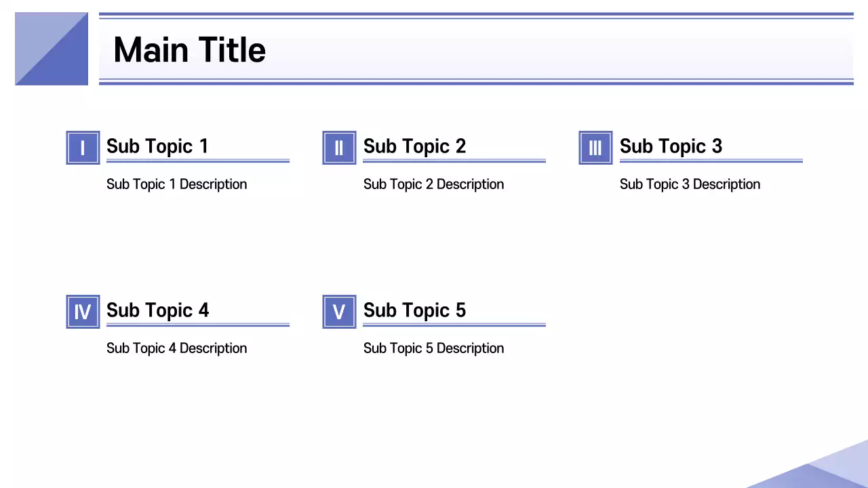Select the Sub Topic 5 heading
This screenshot has height=488, width=868.
(414, 310)
